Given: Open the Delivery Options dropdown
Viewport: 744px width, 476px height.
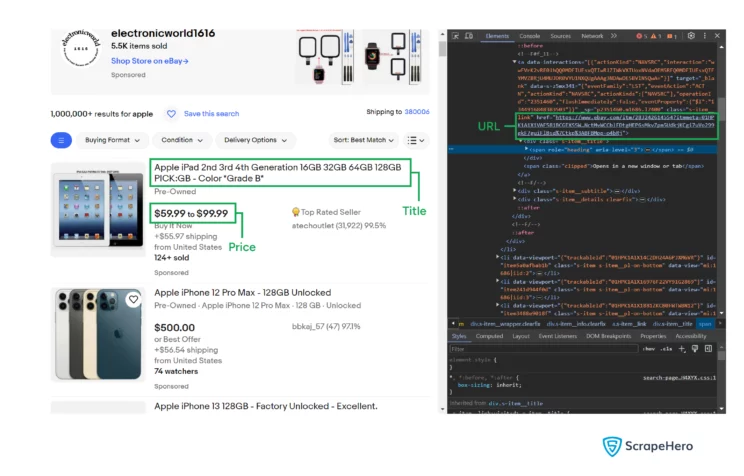Looking at the screenshot, I should 255,140.
